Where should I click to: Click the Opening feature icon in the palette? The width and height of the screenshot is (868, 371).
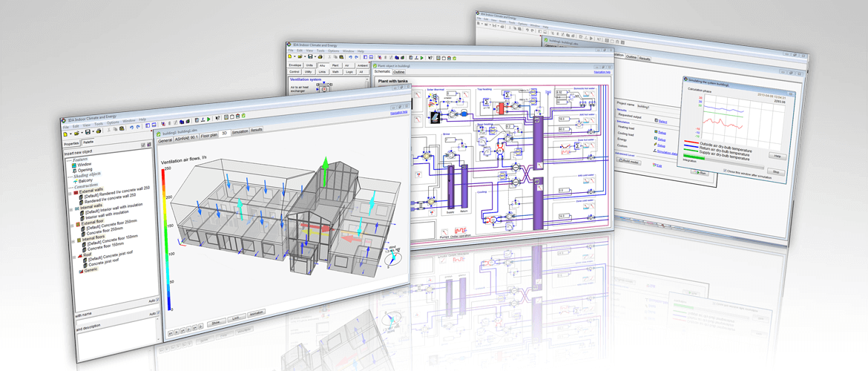[73, 170]
